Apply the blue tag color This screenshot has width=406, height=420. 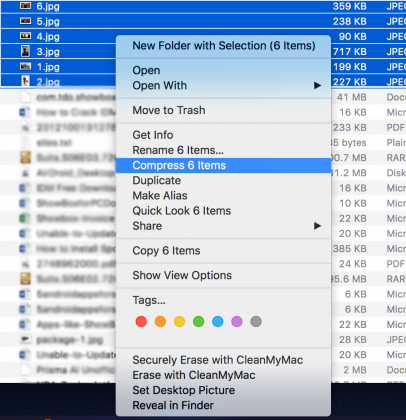[218, 322]
